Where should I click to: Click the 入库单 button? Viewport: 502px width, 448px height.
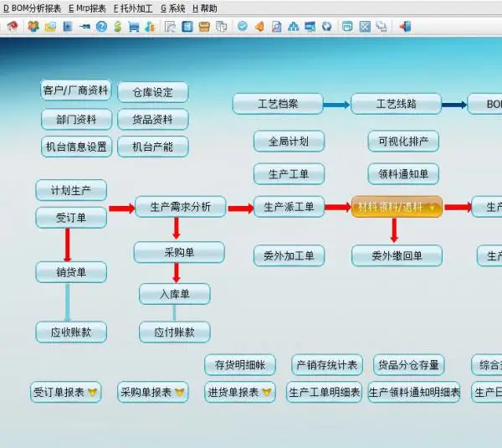coord(175,294)
